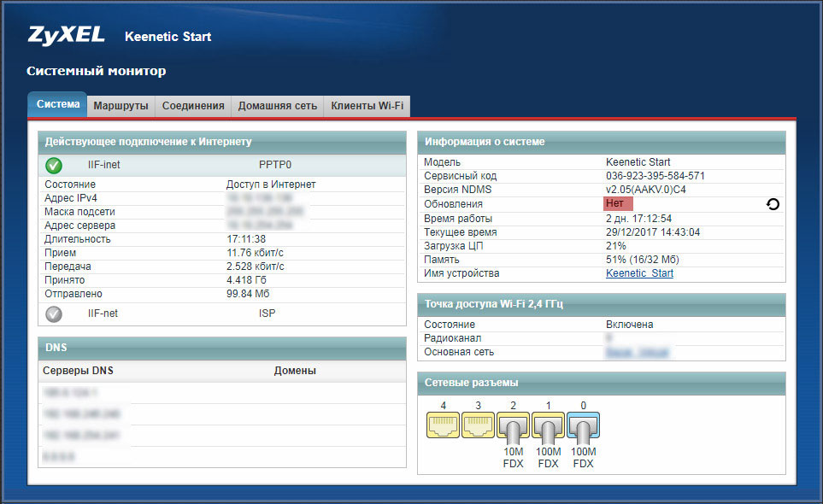This screenshot has width=823, height=504.
Task: Click the Маска подсети label
Action: (79, 212)
